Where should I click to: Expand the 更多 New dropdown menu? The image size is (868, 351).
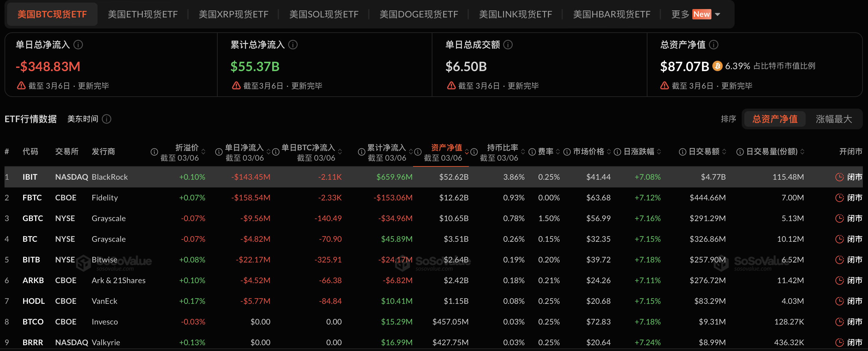[x=696, y=14]
